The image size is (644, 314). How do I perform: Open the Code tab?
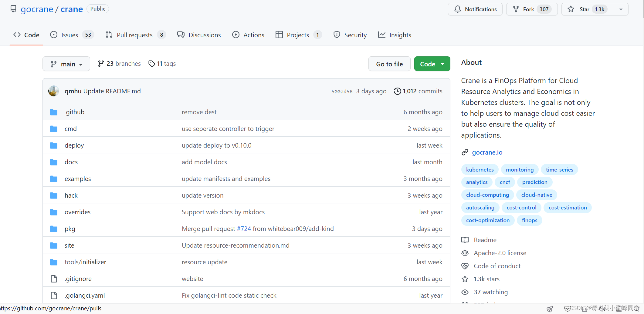pos(26,35)
